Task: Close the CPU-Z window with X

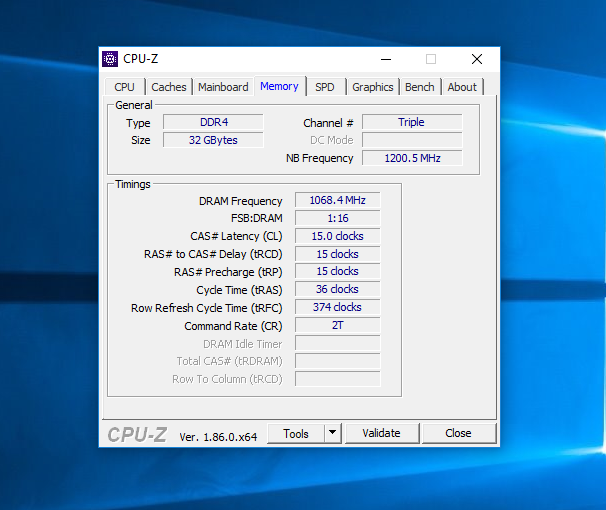Action: [x=477, y=59]
